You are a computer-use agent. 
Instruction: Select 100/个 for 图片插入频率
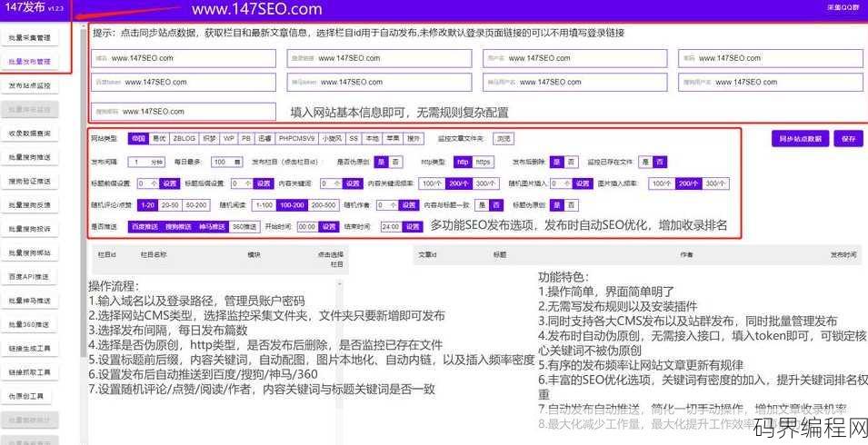[x=662, y=183]
